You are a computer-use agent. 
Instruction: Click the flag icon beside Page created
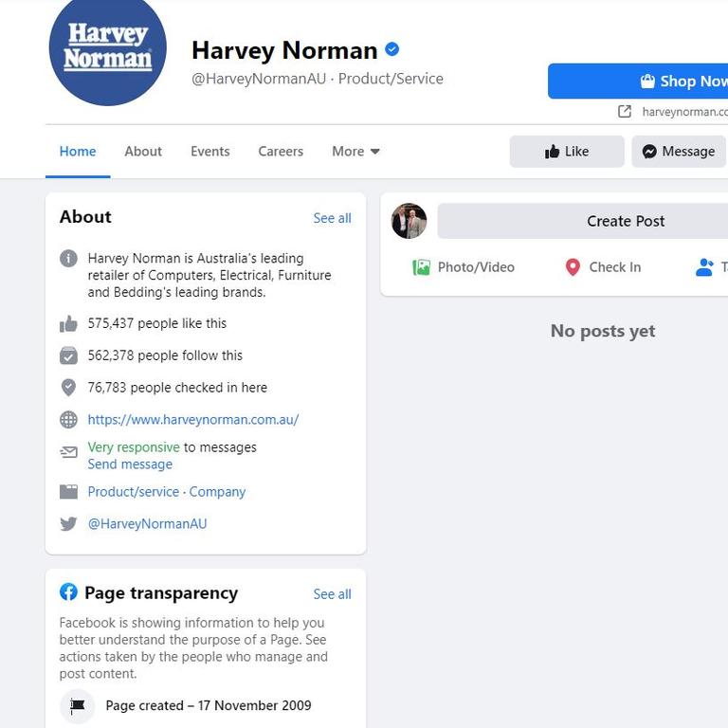click(x=78, y=705)
